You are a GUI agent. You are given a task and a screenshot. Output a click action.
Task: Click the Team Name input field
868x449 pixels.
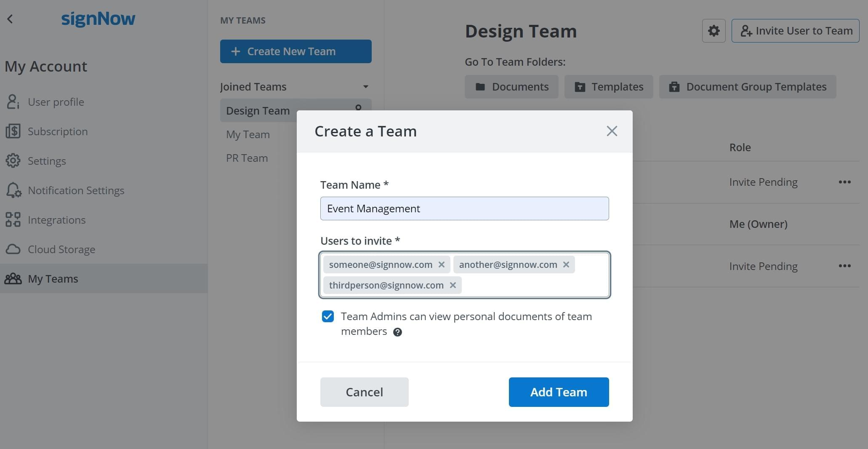(464, 208)
